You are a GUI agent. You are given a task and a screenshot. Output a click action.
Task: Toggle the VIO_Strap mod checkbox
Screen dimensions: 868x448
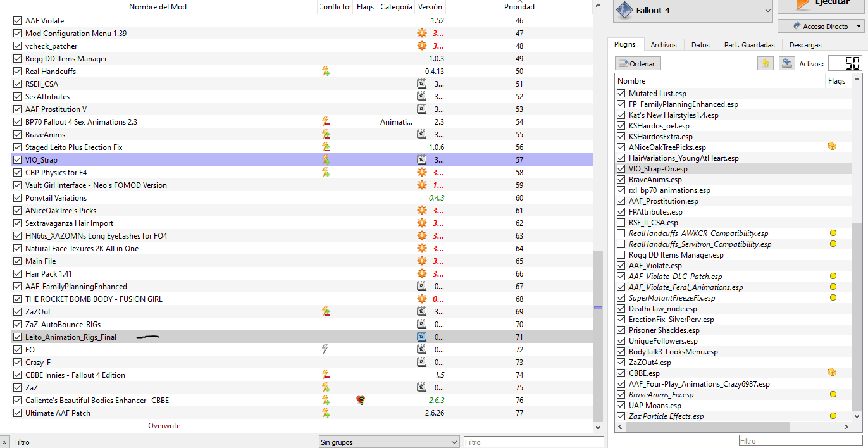coord(17,160)
